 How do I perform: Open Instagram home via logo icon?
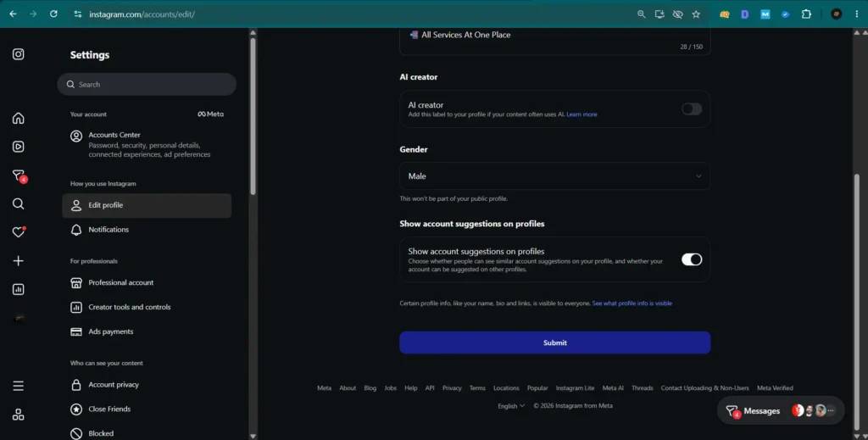tap(19, 54)
